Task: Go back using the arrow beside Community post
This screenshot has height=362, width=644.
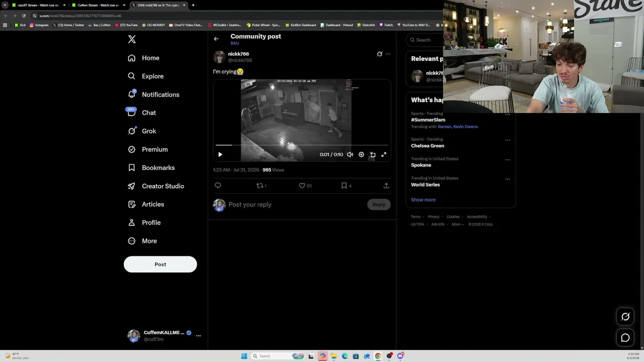Action: pos(216,39)
